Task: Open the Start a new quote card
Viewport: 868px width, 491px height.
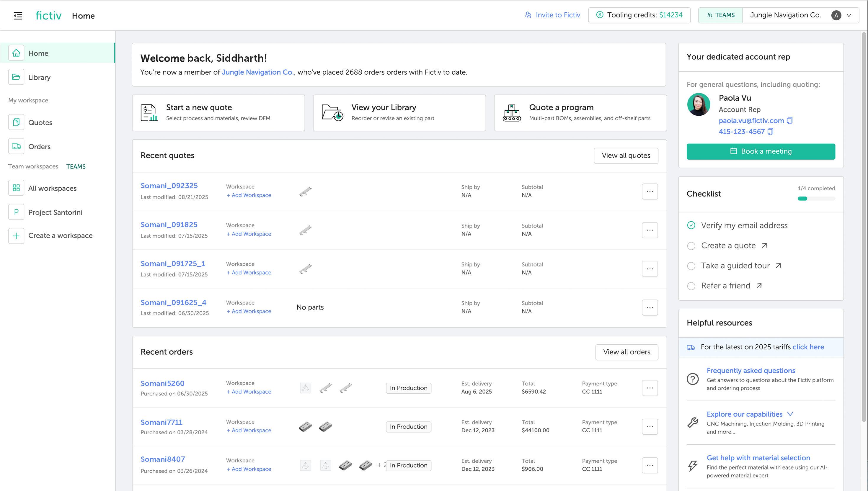Action: (x=218, y=113)
